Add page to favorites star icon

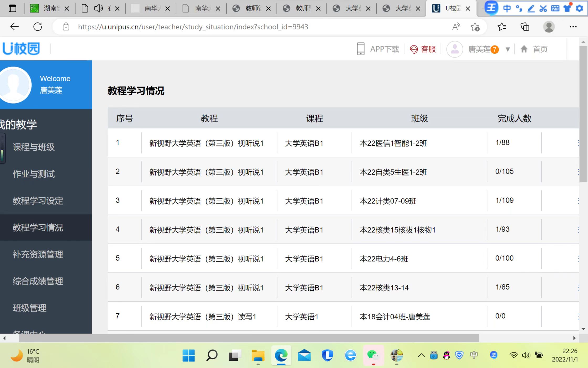[x=475, y=27]
